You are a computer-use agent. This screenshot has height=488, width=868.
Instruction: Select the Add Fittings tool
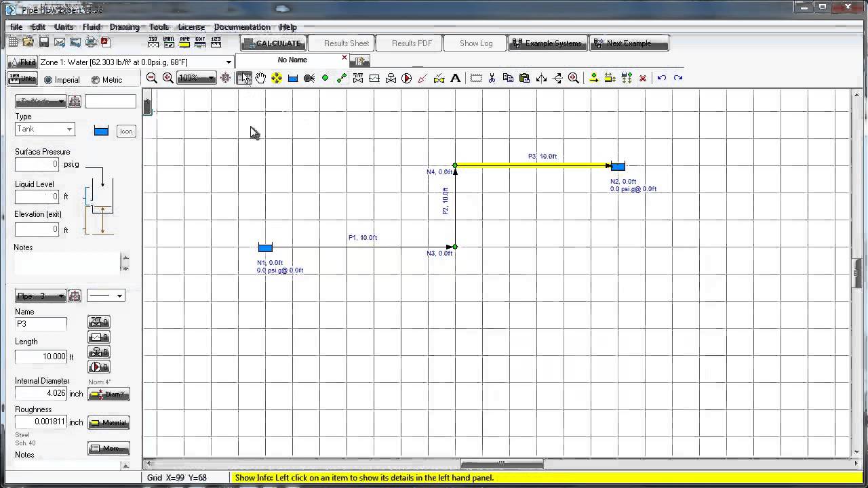click(358, 78)
